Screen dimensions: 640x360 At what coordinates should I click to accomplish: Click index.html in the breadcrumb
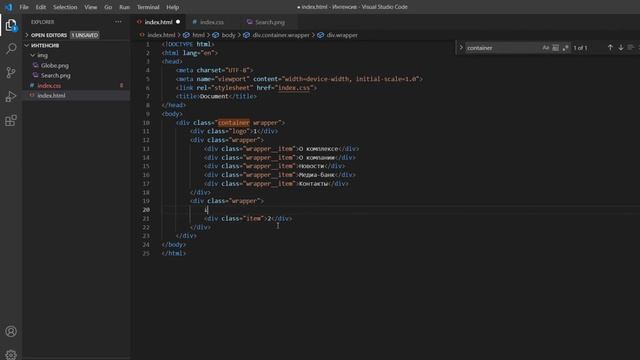click(x=161, y=35)
